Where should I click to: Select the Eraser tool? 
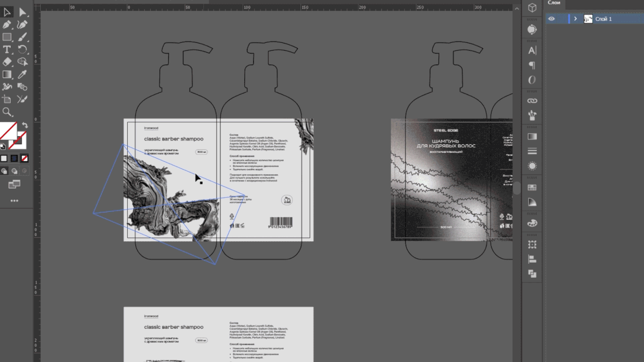(7, 62)
